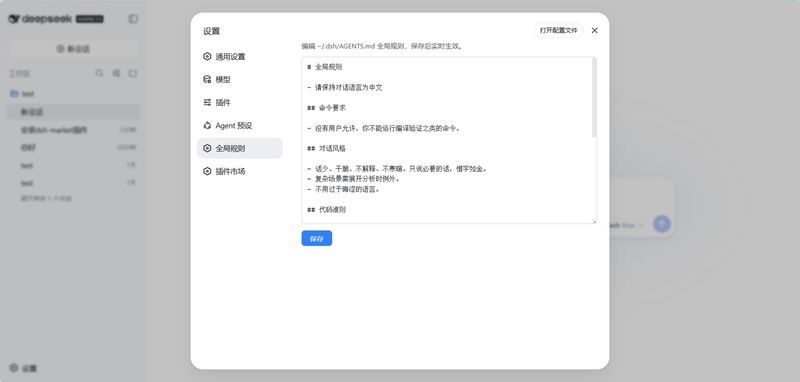The width and height of the screenshot is (800, 382).
Task: Click the '## 代码准则' heading line
Action: pyautogui.click(x=327, y=210)
